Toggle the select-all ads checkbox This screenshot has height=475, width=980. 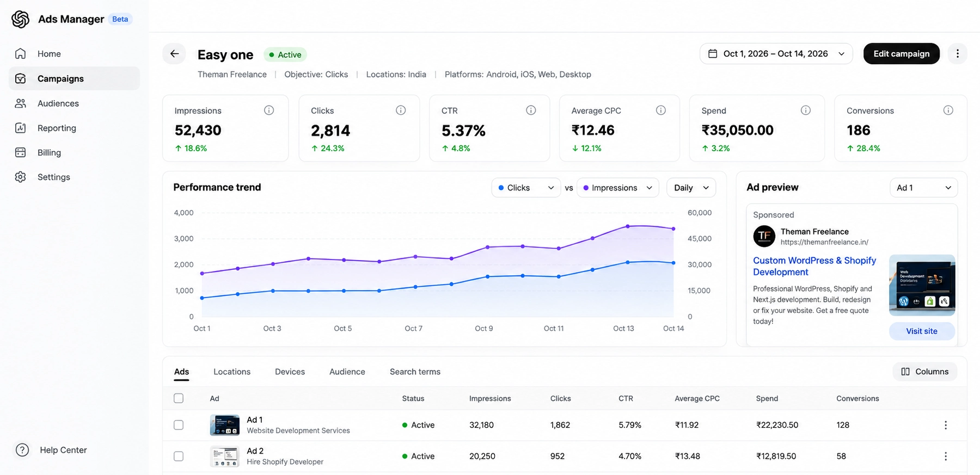179,398
